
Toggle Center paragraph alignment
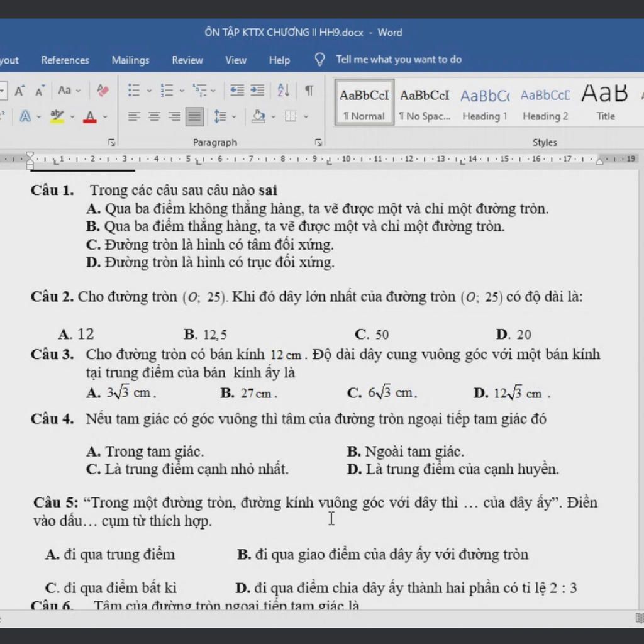pos(154,116)
